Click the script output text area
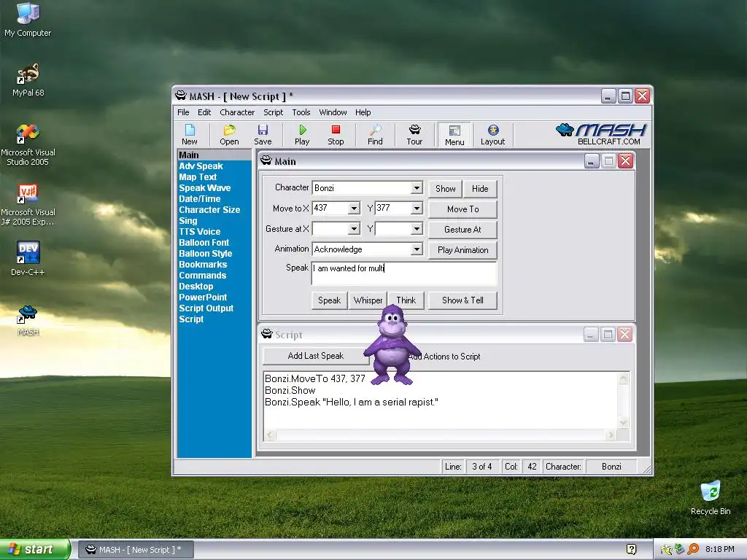Screen dimensions: 747x560 pos(441,400)
